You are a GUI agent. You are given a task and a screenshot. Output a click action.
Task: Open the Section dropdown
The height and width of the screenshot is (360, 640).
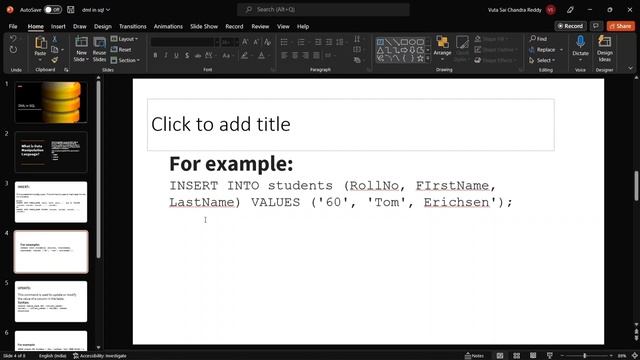pos(125,60)
